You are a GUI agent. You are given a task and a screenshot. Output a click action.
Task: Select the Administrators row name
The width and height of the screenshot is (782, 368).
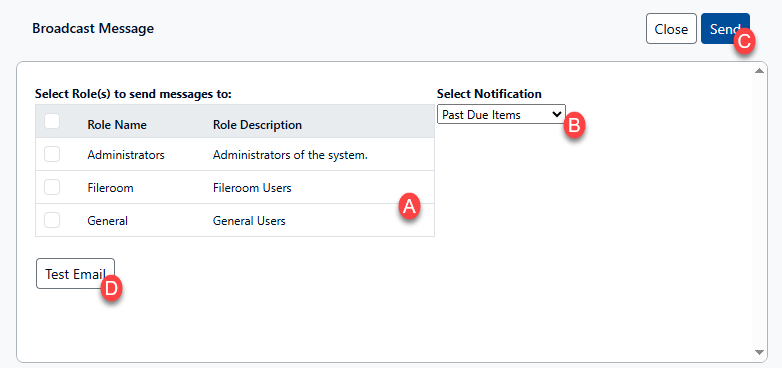(x=126, y=155)
